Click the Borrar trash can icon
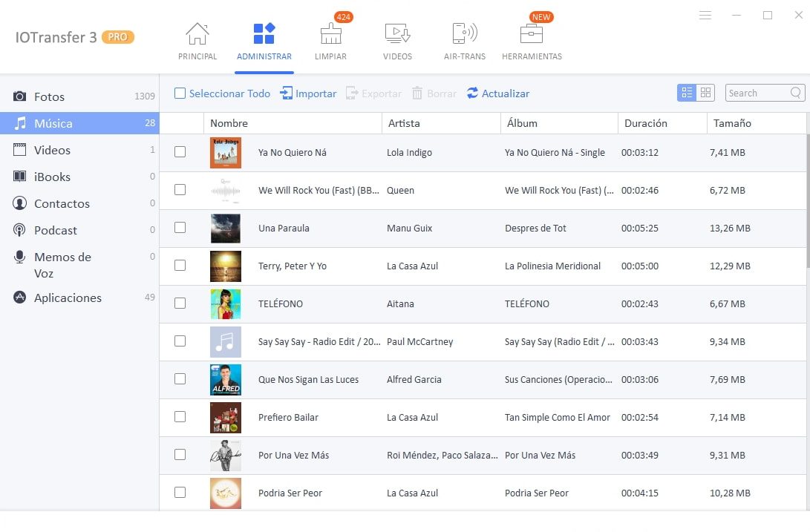Viewport: 810px width, 532px height. coord(417,93)
